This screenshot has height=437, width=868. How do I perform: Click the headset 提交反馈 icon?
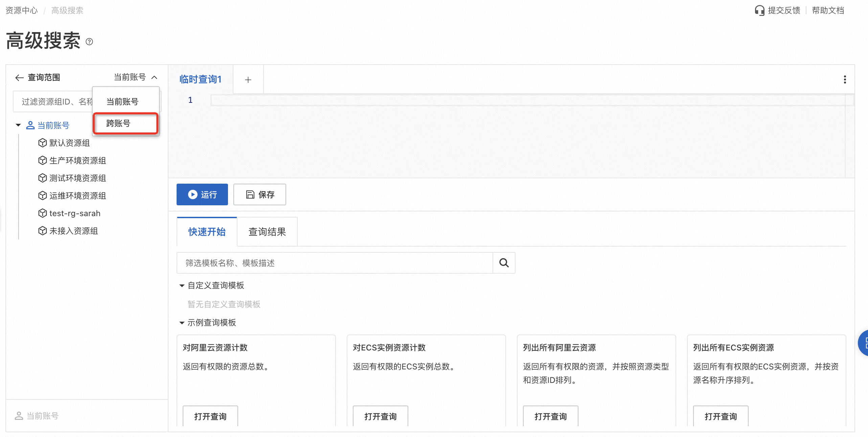pyautogui.click(x=759, y=10)
